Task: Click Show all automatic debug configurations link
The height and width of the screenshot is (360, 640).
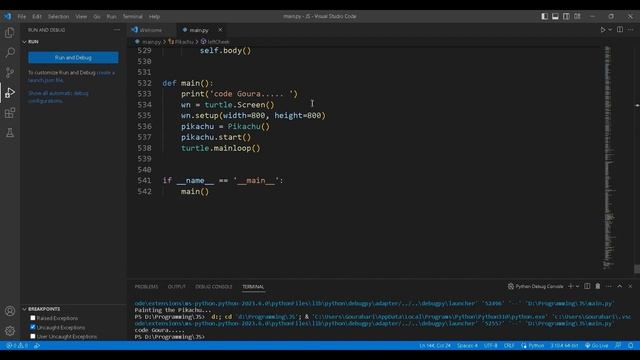Action: (58, 97)
